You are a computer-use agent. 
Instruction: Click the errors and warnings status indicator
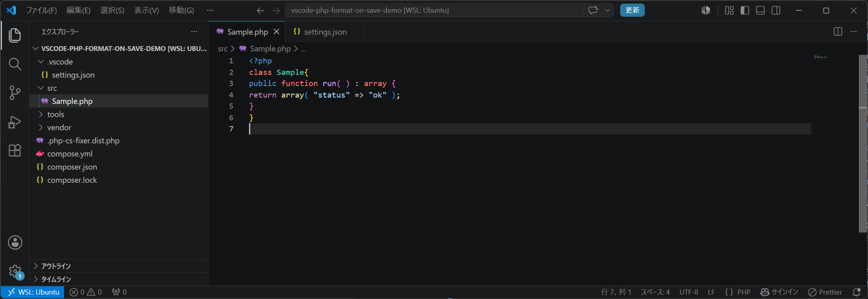(86, 292)
